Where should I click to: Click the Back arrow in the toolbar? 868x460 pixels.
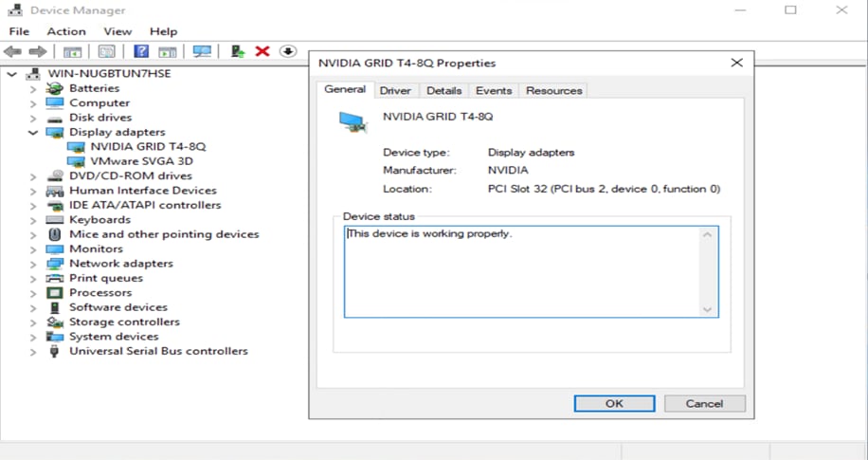[x=12, y=51]
